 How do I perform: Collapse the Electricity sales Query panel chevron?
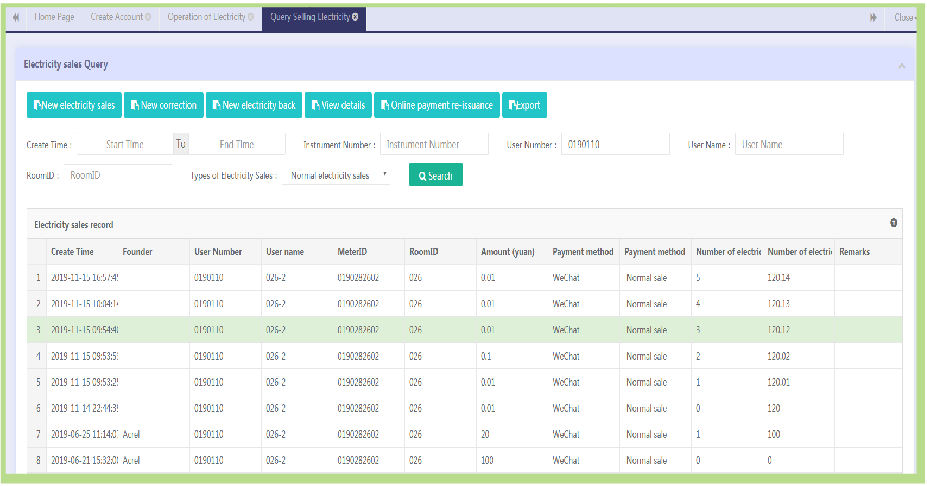[x=901, y=65]
